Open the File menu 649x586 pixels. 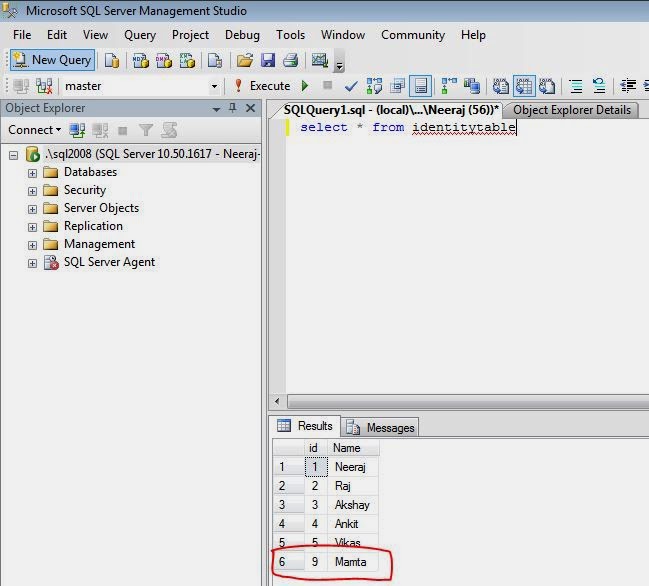pos(22,35)
